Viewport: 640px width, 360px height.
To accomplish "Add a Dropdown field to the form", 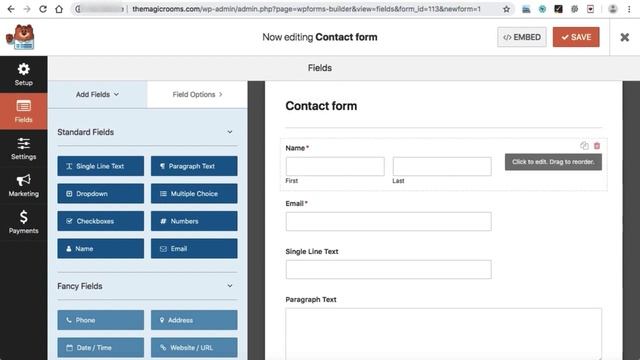I will pos(100,193).
